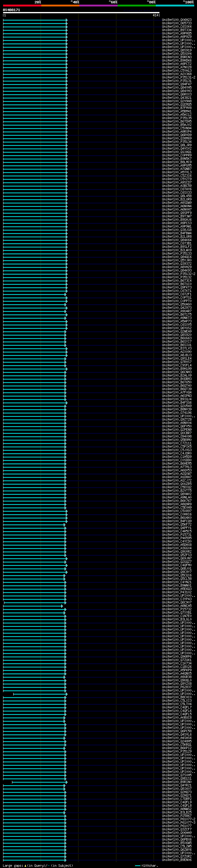Open hit UniRef100_B9RCN3
This screenshot has width=197, height=868.
(x=177, y=57)
